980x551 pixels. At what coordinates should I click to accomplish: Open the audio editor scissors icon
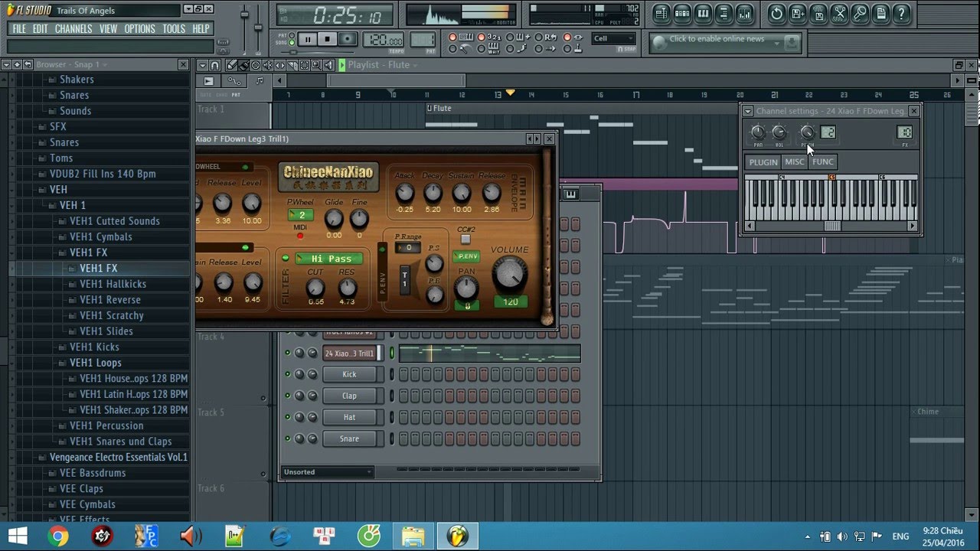point(840,13)
